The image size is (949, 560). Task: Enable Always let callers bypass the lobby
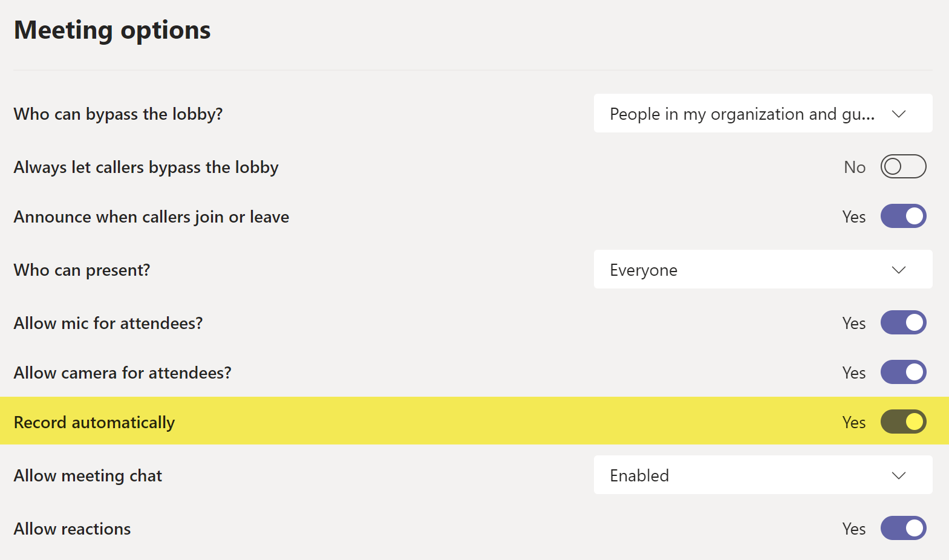tap(903, 166)
